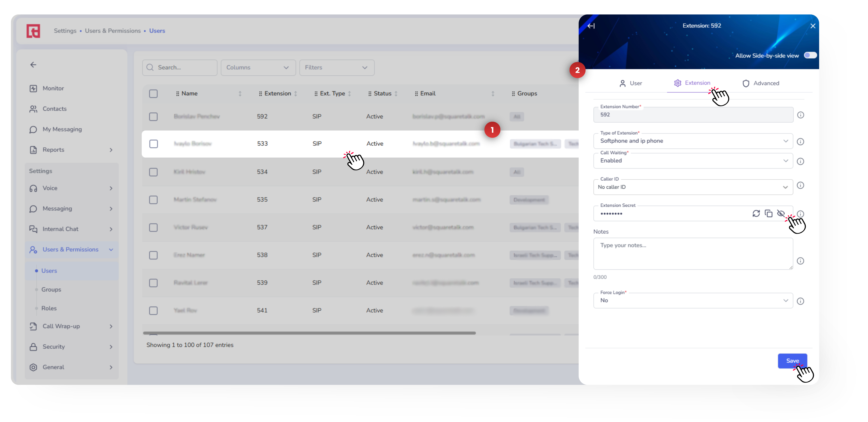Click info icon beside Force Login
This screenshot has width=868, height=422.
tap(800, 301)
